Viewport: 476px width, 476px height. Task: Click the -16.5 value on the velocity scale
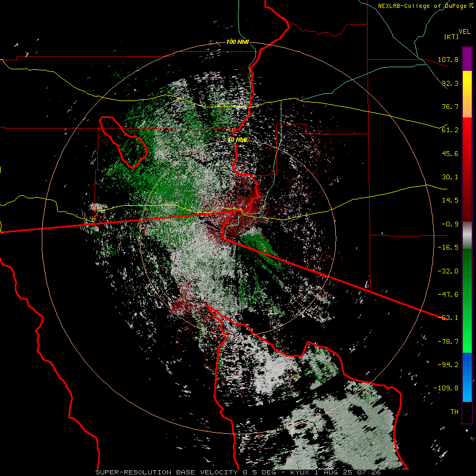448,248
